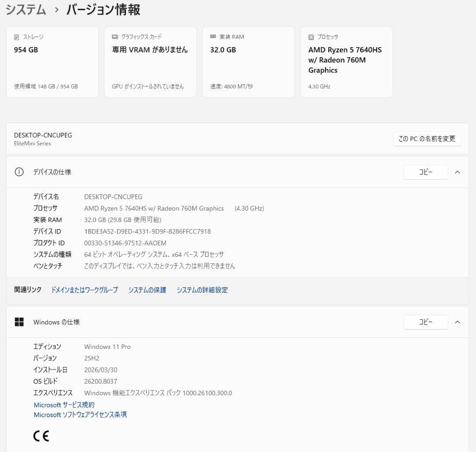Click the version value 25H2
The image size is (476, 452).
point(92,358)
